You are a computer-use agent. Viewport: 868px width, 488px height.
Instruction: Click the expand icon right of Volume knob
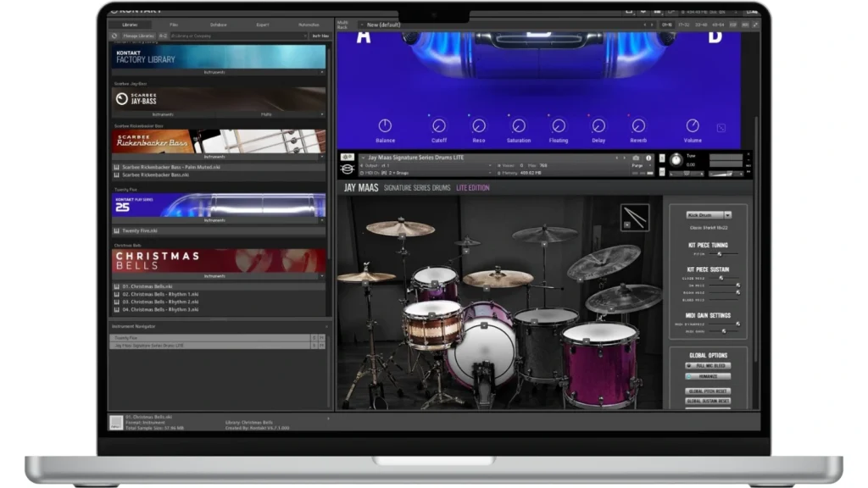[721, 129]
